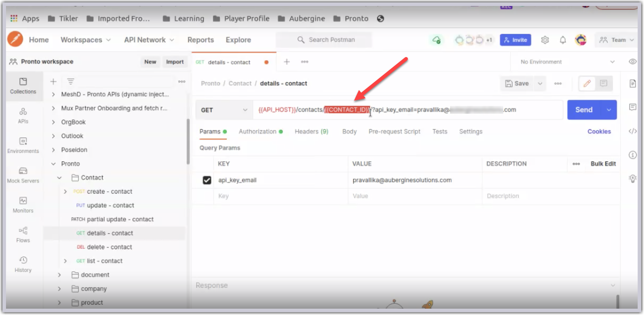This screenshot has width=644, height=315.
Task: Switch to comment mode icon
Action: tap(604, 83)
